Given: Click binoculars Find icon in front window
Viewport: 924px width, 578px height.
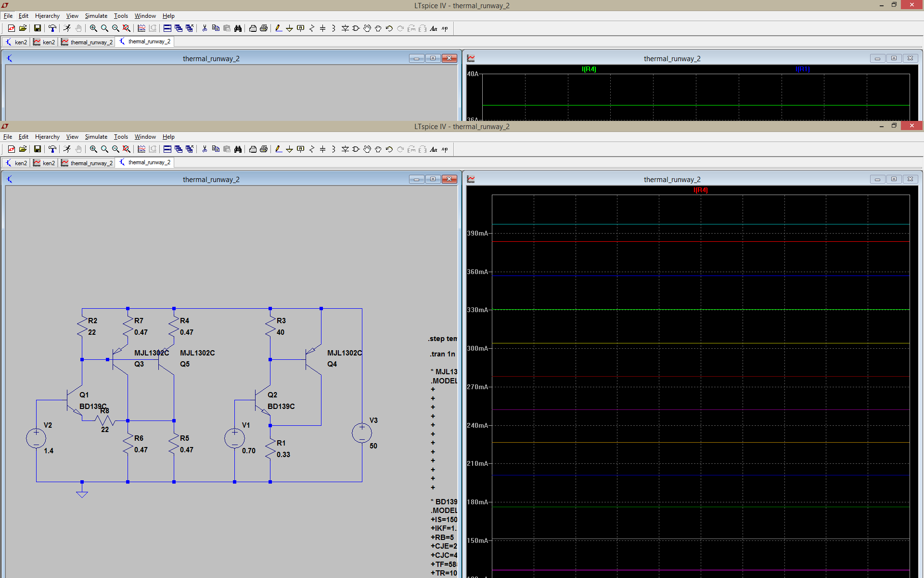Looking at the screenshot, I should click(x=238, y=149).
